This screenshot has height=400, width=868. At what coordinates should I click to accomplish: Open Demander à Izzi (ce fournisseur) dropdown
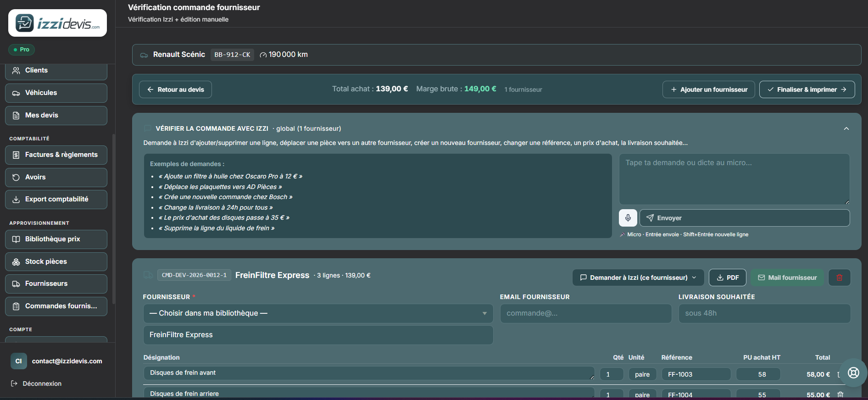[x=638, y=278]
